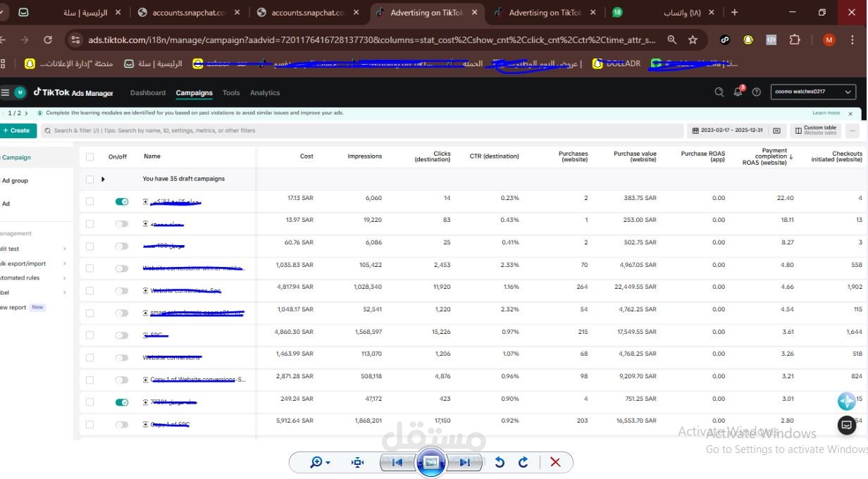Open the blue floating assistant chat icon
Screen dimensions: 868x479
(847, 402)
